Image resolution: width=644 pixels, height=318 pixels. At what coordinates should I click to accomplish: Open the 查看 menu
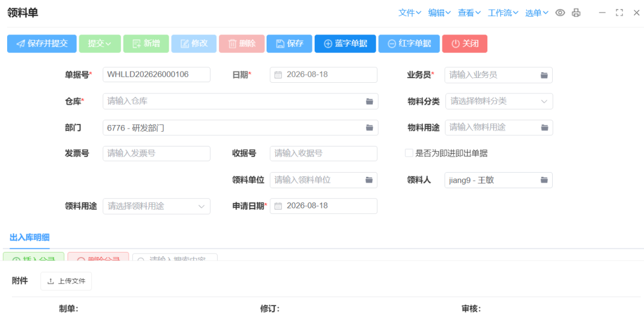(469, 13)
